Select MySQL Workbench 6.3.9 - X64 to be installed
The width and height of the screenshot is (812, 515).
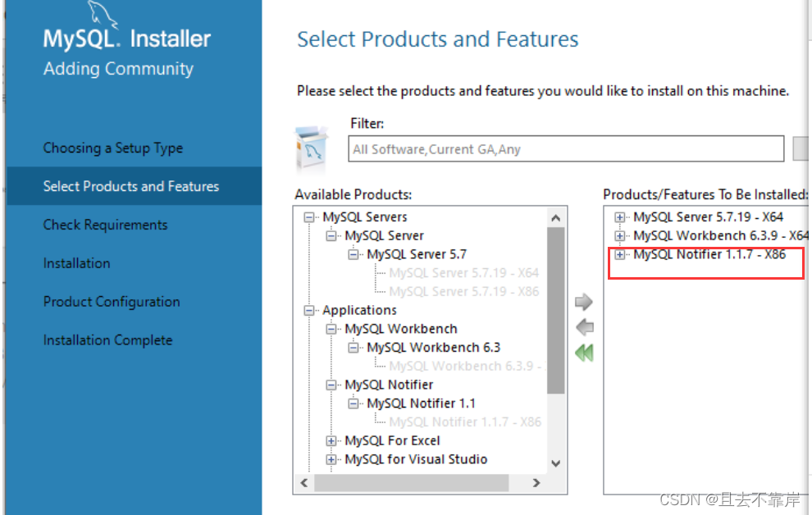coord(720,235)
